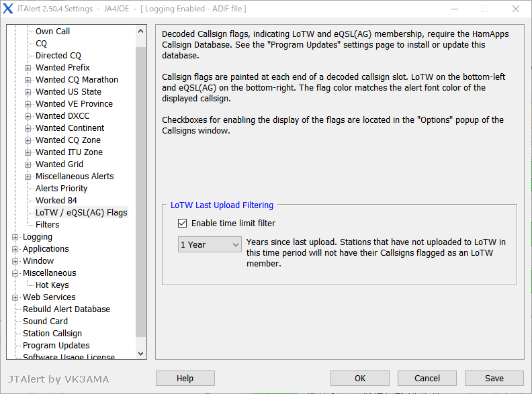
Task: Open Sound Card settings page
Action: coord(45,321)
